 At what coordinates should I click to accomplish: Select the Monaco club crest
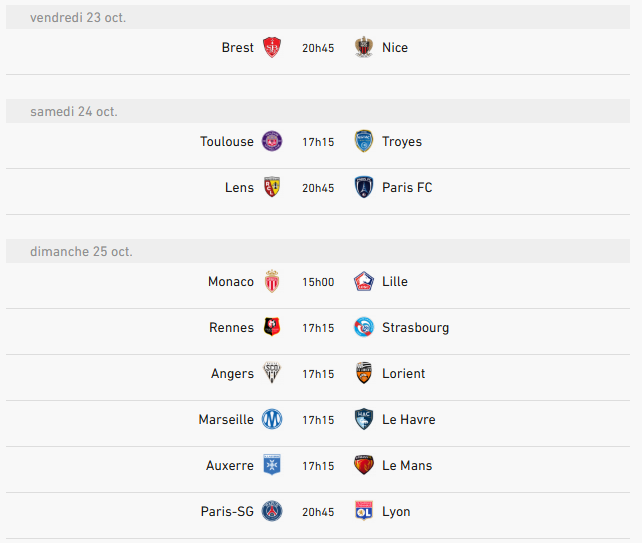[x=272, y=281]
